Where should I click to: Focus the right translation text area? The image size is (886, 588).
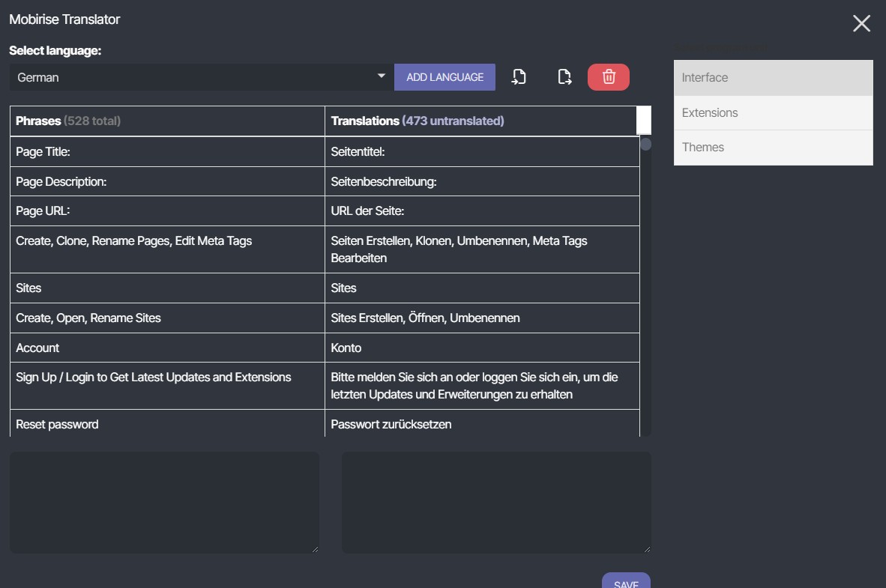[496, 503]
